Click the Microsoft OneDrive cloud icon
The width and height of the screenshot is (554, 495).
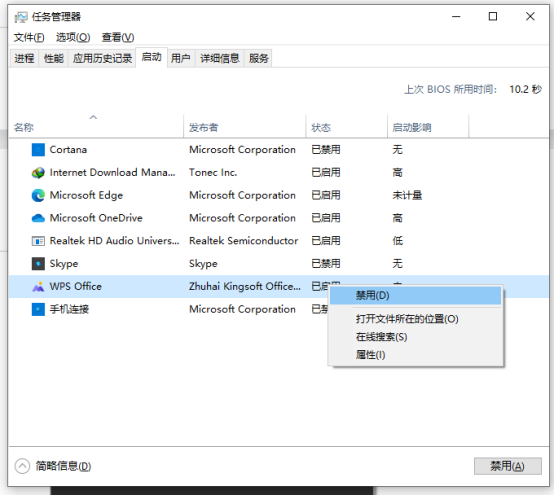(x=38, y=218)
